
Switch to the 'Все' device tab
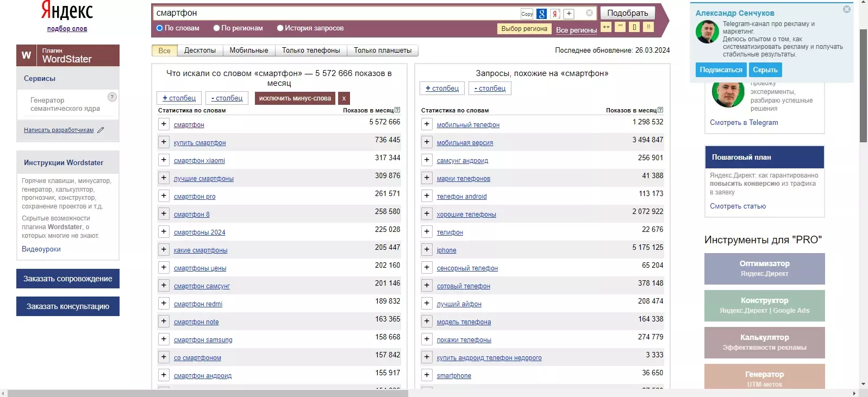coord(165,51)
